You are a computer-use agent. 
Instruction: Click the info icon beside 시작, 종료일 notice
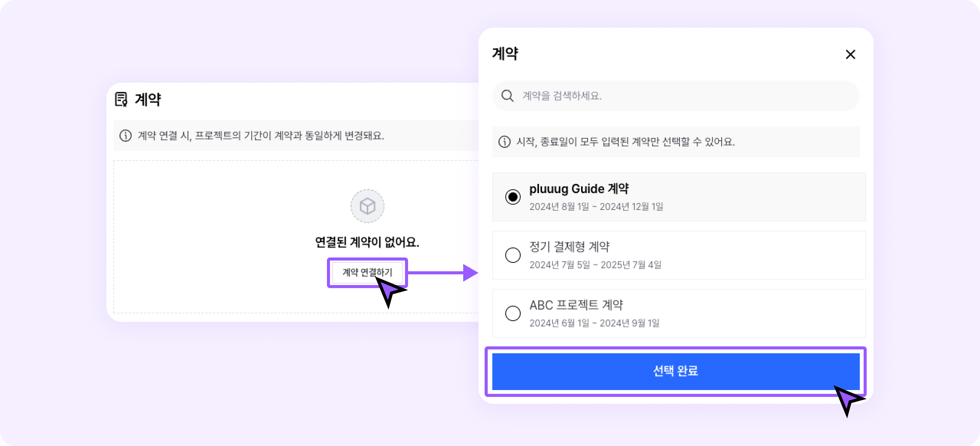504,142
